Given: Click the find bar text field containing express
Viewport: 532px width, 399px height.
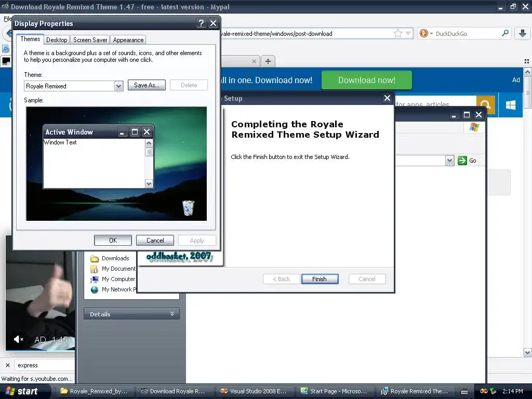Looking at the screenshot, I should click(45, 365).
